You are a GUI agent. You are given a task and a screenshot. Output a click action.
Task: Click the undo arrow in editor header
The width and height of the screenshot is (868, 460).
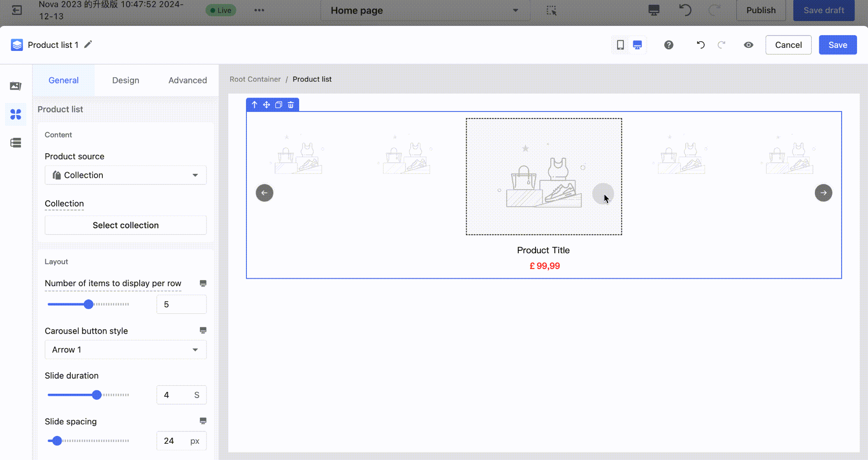[701, 45]
